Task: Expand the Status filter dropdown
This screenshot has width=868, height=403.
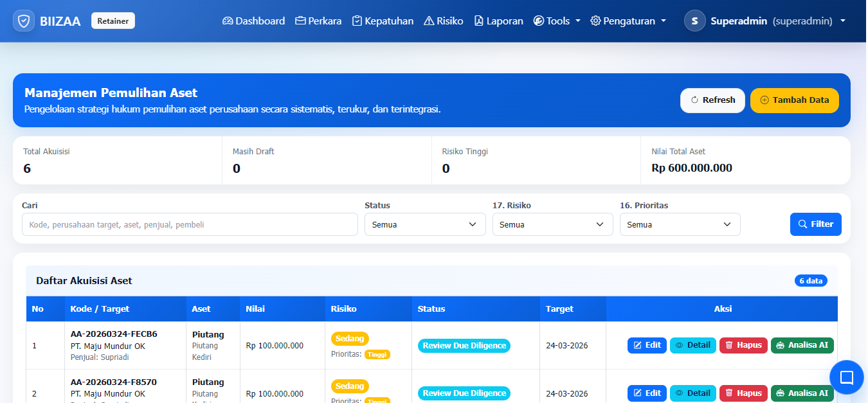Action: [425, 224]
